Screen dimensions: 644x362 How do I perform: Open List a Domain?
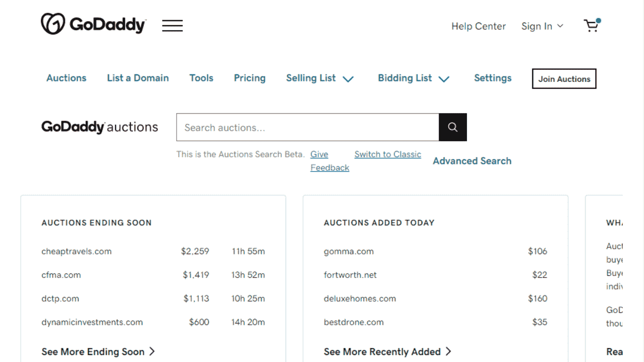[138, 78]
